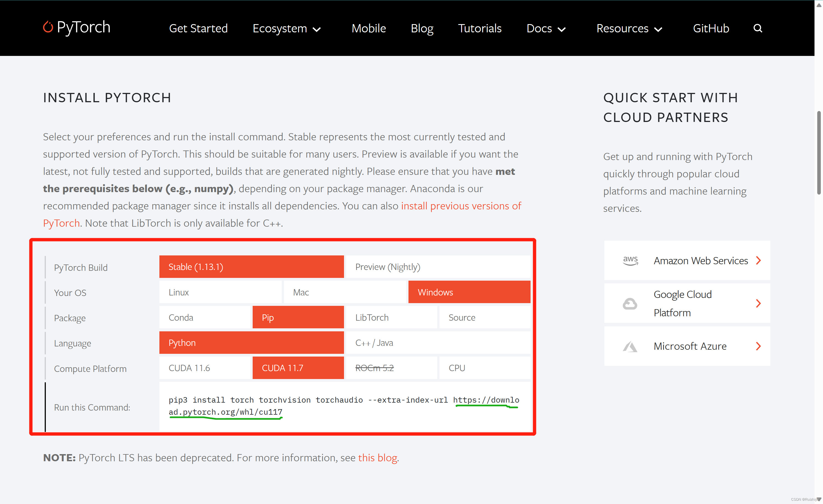Viewport: 823px width, 504px height.
Task: Open the Docs menu label
Action: click(x=539, y=29)
